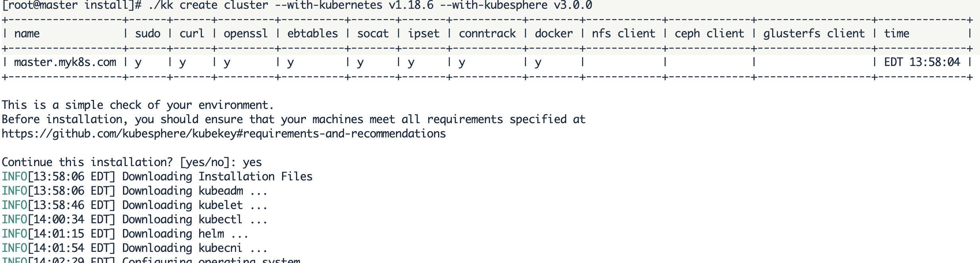Click the 'sudo' column header

click(148, 34)
